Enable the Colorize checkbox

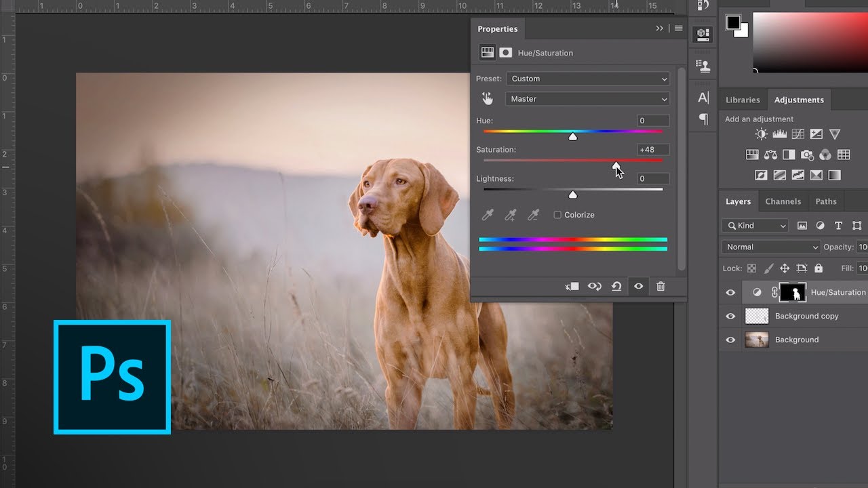(557, 215)
